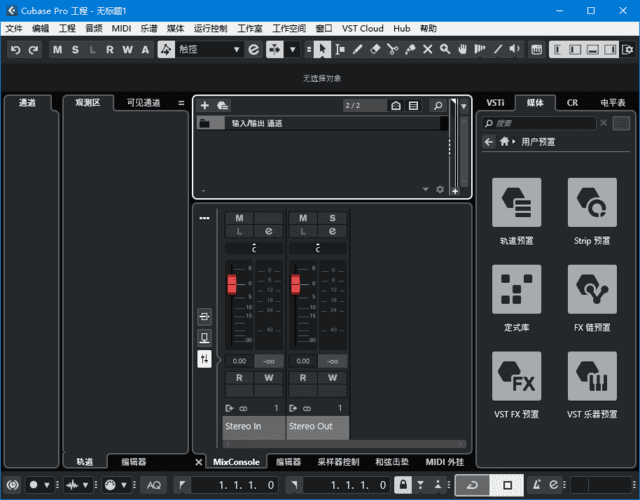Close the lower zone with X
640x500 pixels.
198,462
